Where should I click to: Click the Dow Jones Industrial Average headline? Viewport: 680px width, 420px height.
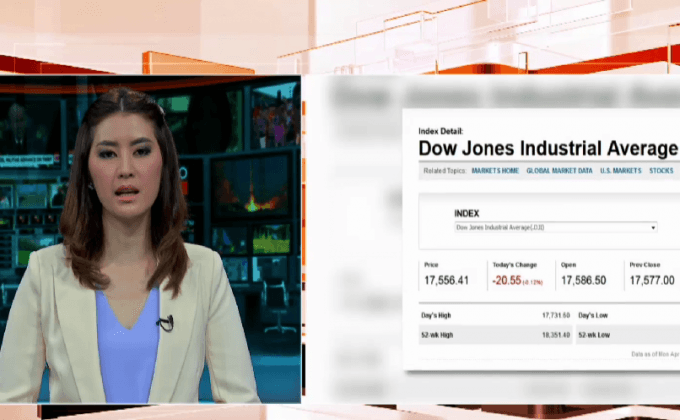tap(547, 149)
